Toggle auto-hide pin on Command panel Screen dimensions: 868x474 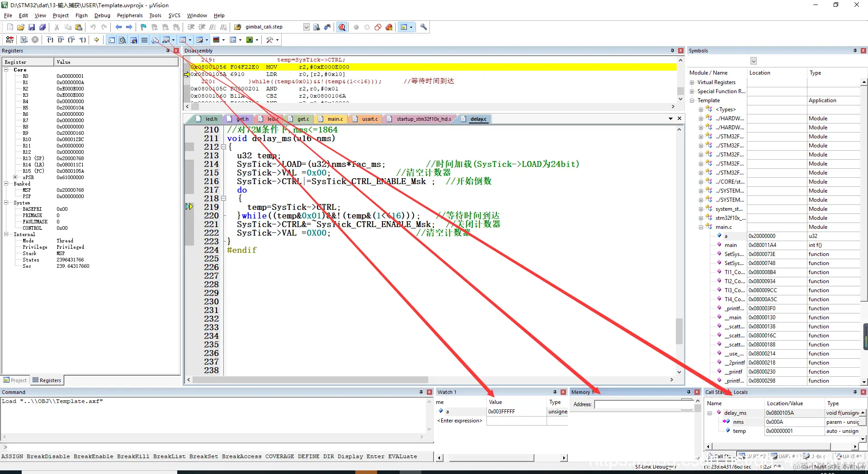pos(421,392)
